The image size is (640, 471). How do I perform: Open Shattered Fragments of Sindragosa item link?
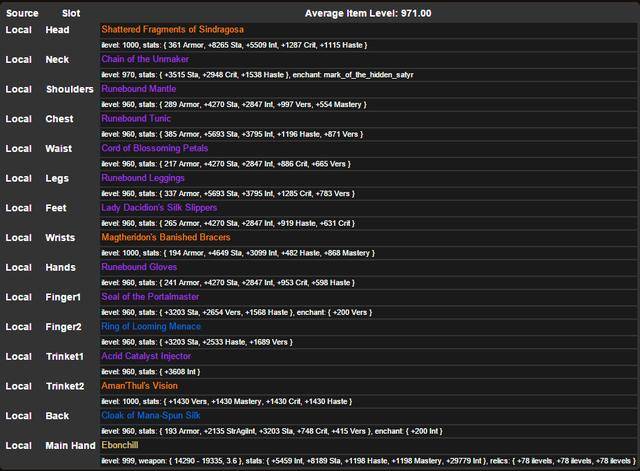(x=172, y=29)
